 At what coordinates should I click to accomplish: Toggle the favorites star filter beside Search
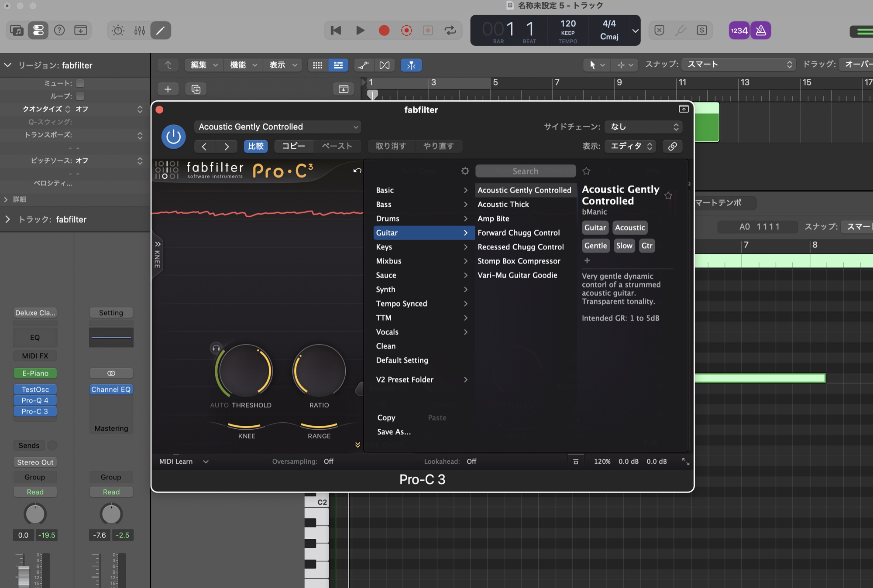586,171
